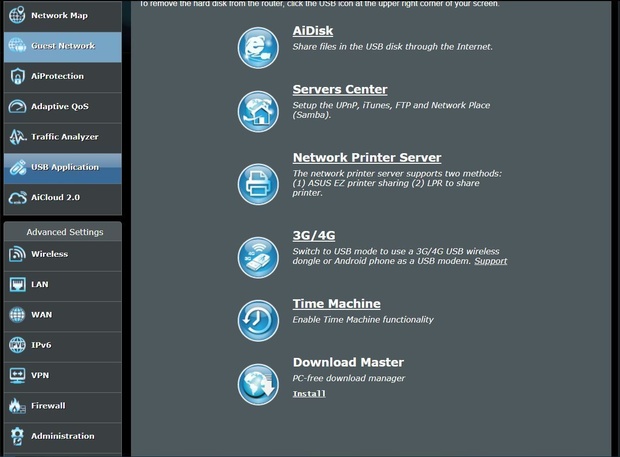The height and width of the screenshot is (457, 620).
Task: Click the AiProtection shield lock icon
Action: pyautogui.click(x=17, y=76)
